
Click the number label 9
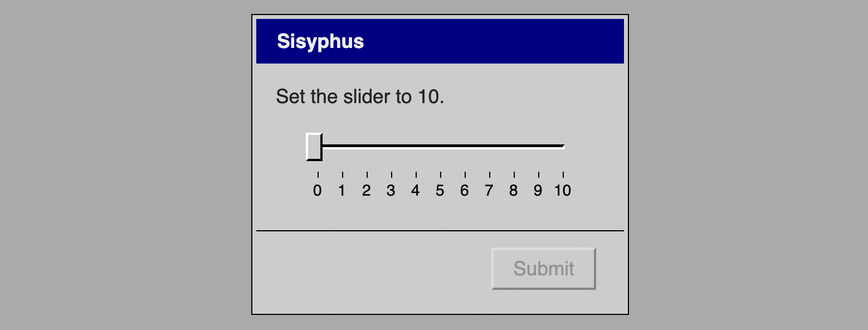click(538, 191)
